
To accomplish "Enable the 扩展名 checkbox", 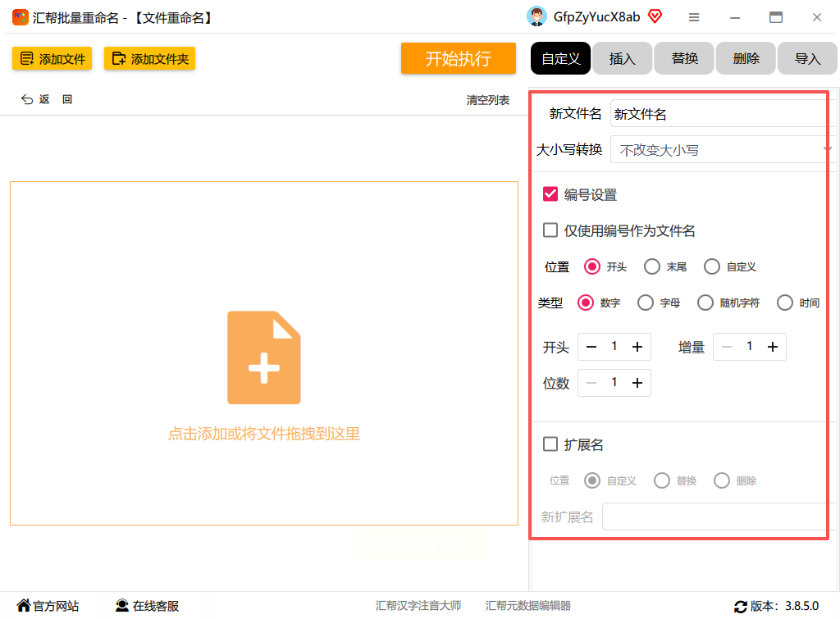I will tap(550, 444).
